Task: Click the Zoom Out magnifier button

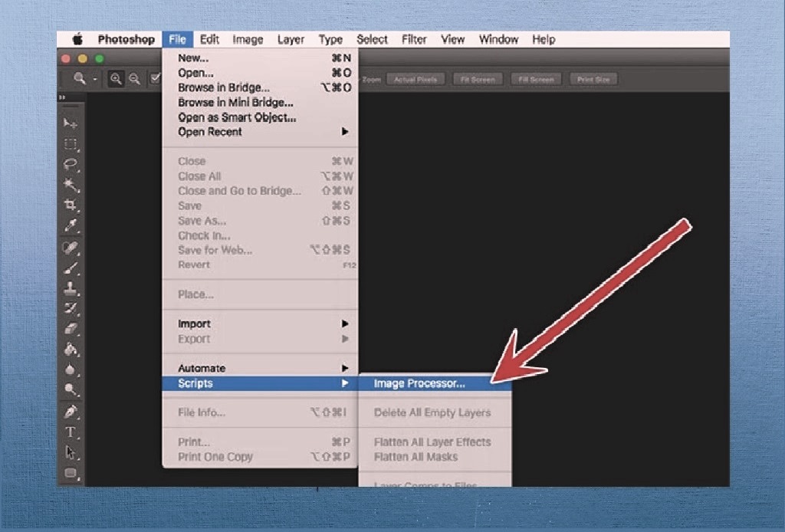Action: [134, 79]
